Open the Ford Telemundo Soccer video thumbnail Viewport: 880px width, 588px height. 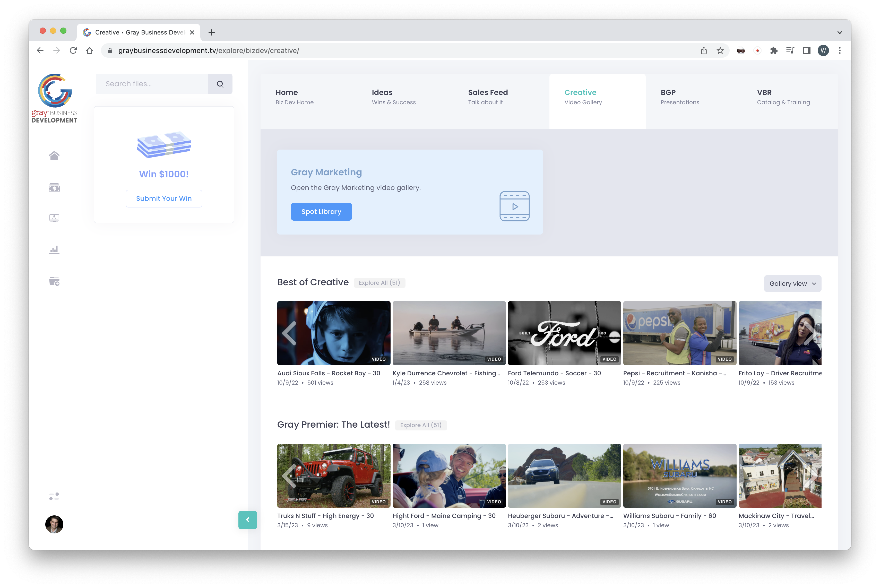coord(564,333)
